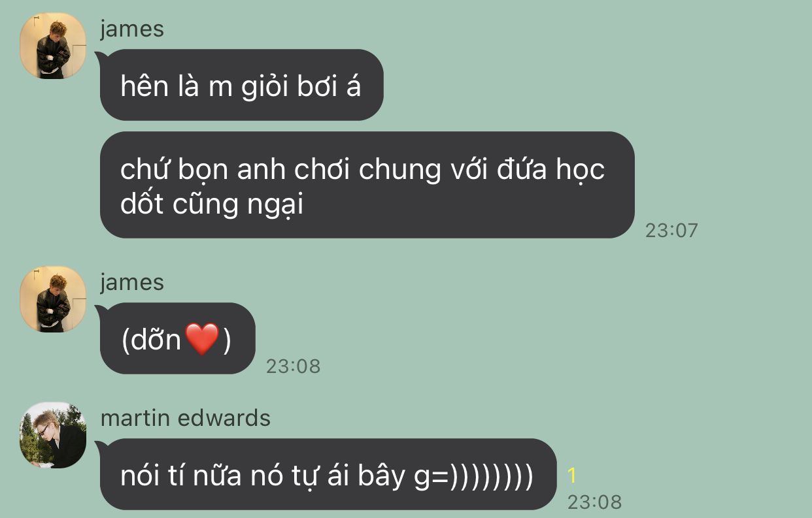Tap the "(dỡn❤️)" message bubble

tap(177, 338)
